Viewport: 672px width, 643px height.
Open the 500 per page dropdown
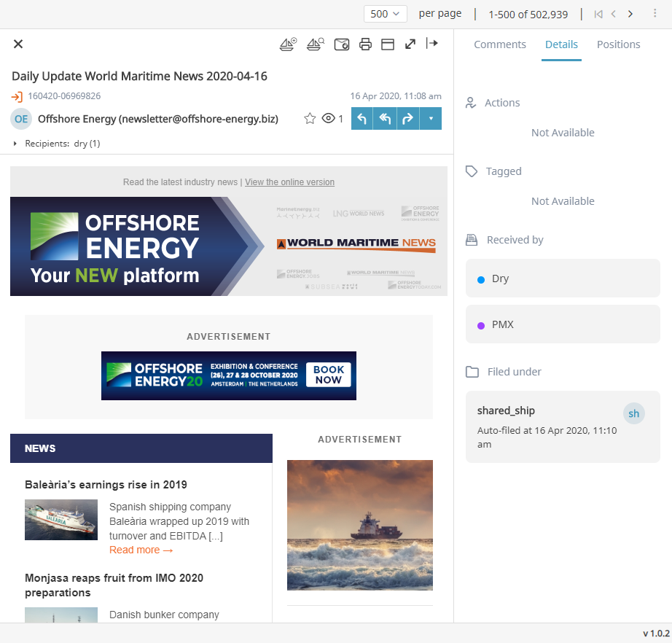coord(386,14)
